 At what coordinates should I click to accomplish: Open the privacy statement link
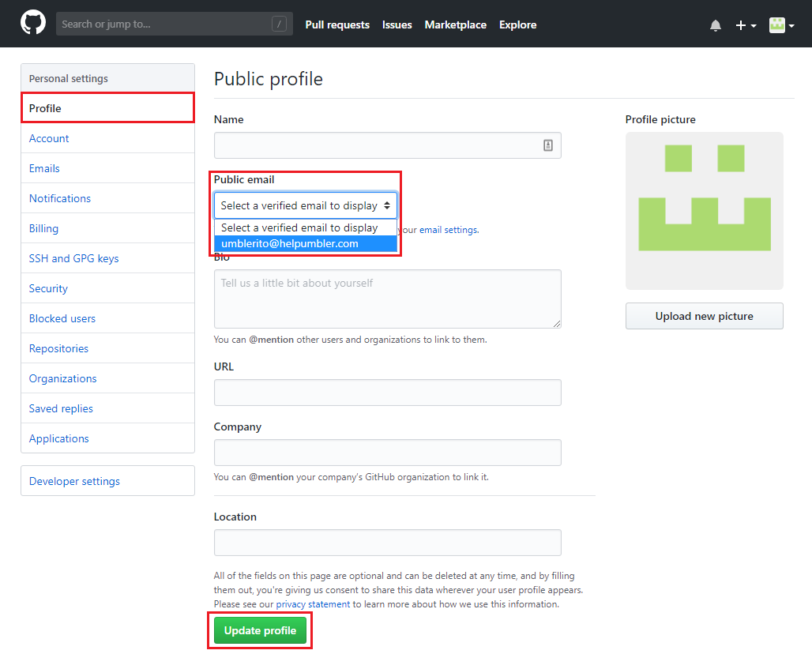click(x=313, y=604)
